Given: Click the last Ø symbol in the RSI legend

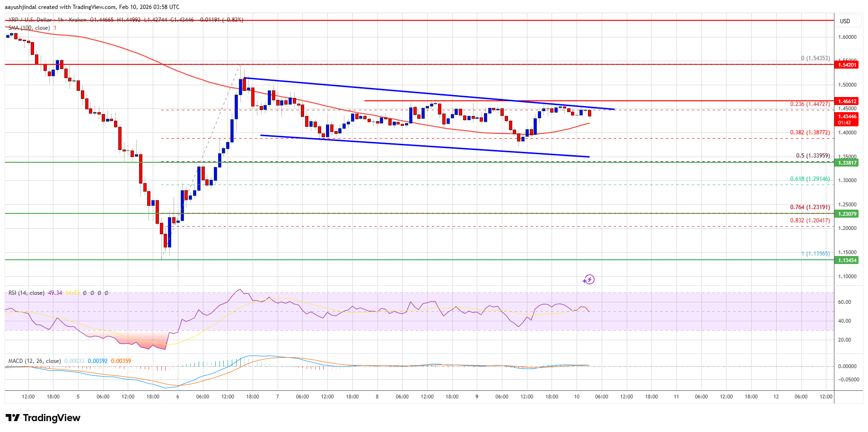Looking at the screenshot, I should point(106,293).
